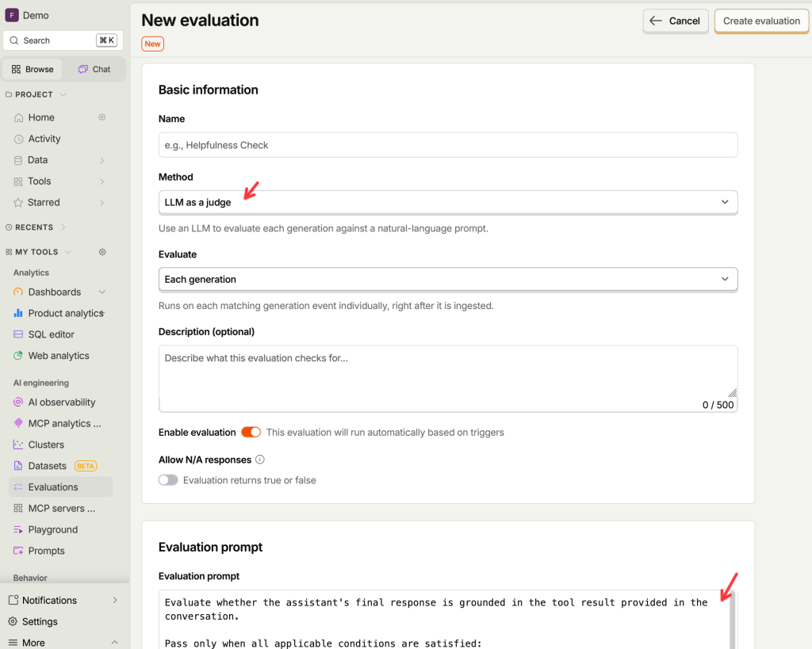Viewport: 812px width, 649px height.
Task: Click the AI observability icon
Action: (x=18, y=402)
